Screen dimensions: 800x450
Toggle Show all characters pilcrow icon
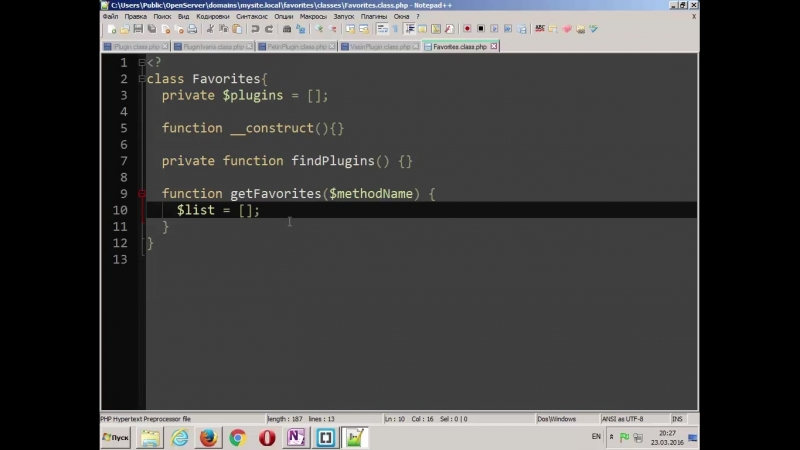click(x=395, y=29)
